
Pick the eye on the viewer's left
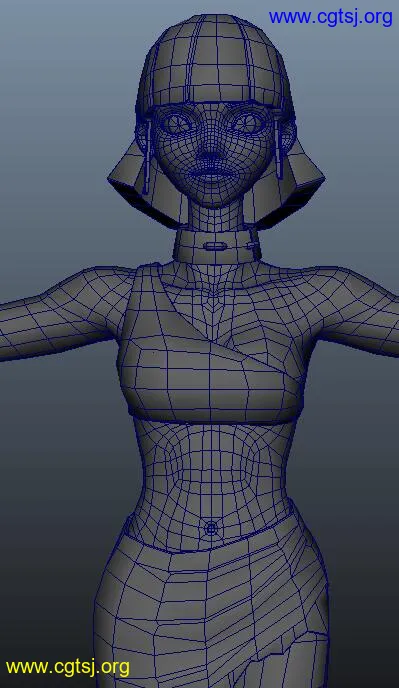[176, 123]
